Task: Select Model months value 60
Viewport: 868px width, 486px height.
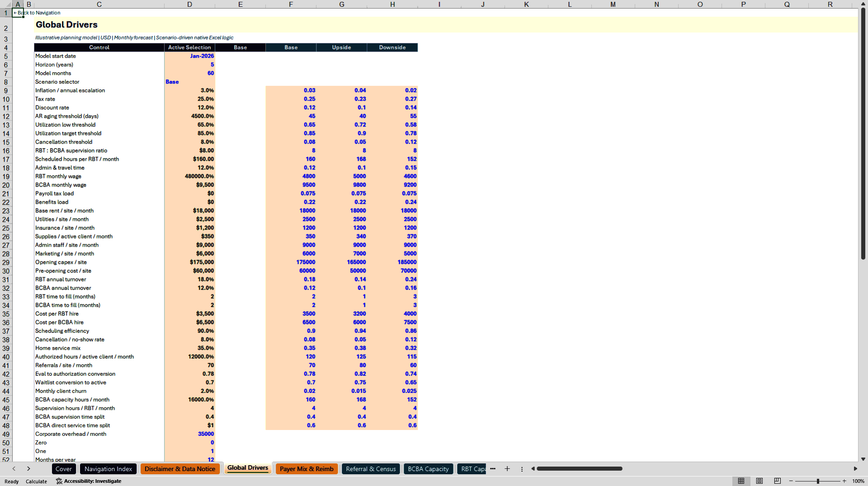Action: [x=189, y=73]
